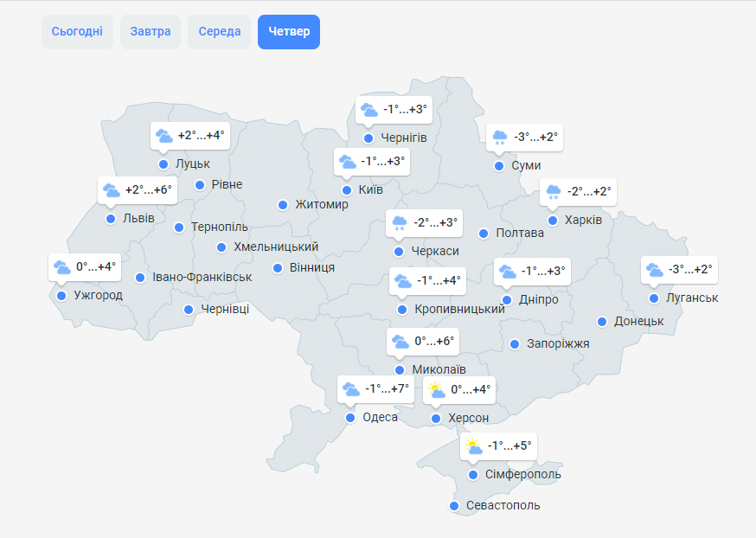Click the Вінниця city marker dot
Screen dimensions: 756x538
click(278, 268)
